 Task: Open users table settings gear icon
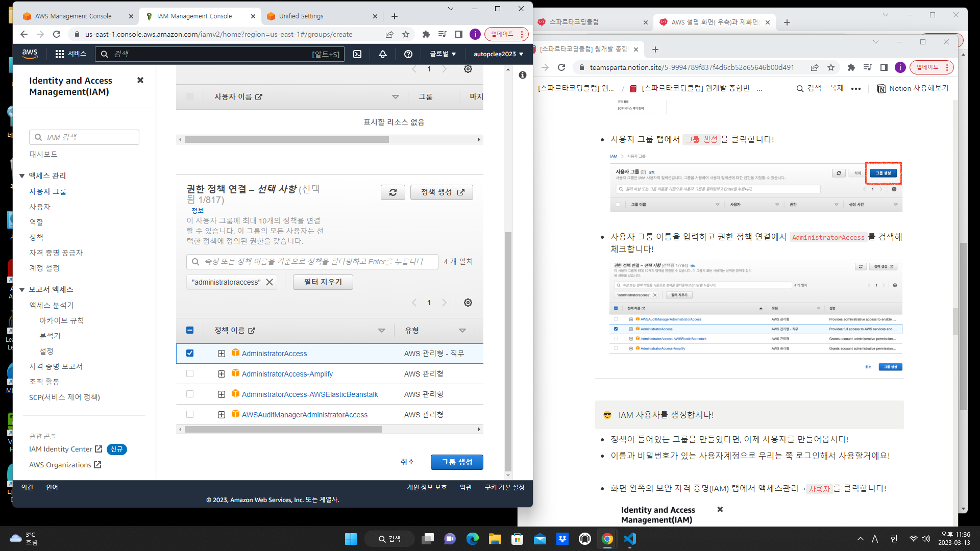468,69
